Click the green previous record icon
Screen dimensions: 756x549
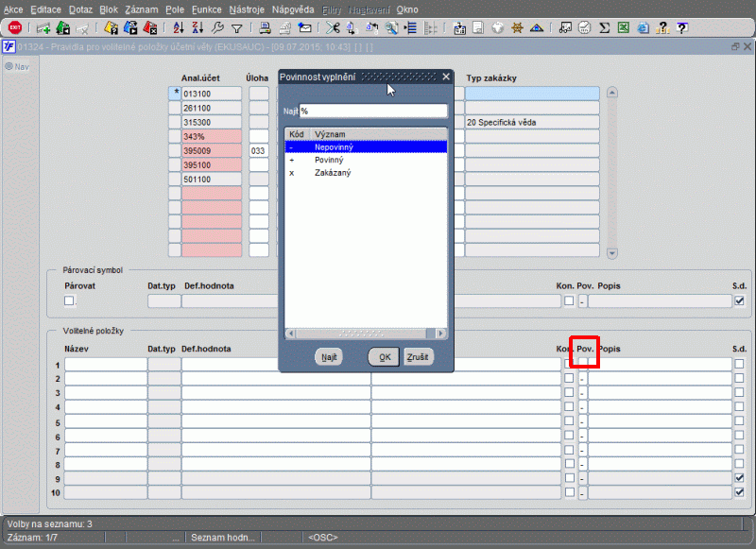point(62,28)
